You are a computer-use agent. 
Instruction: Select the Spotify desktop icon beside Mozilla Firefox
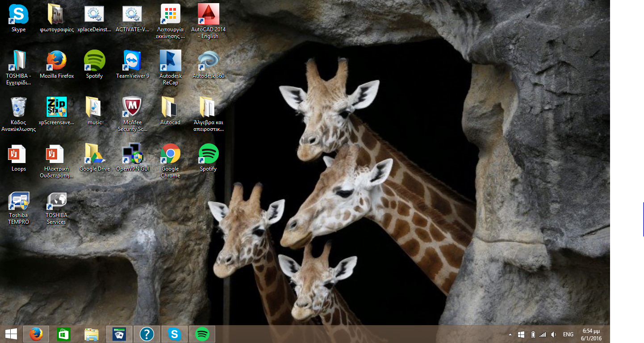point(95,65)
